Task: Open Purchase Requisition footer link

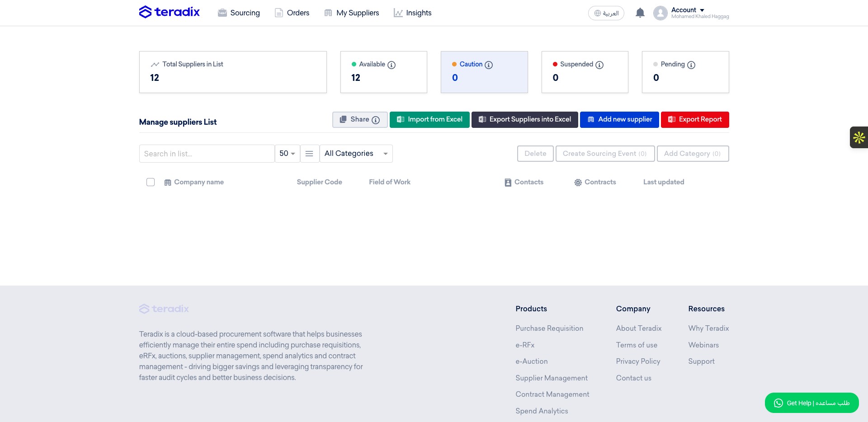Action: click(x=549, y=328)
